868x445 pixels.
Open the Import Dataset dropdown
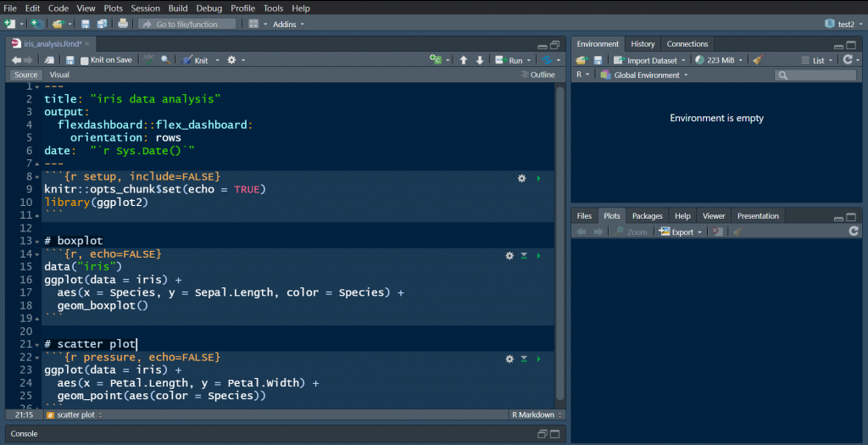[x=648, y=60]
